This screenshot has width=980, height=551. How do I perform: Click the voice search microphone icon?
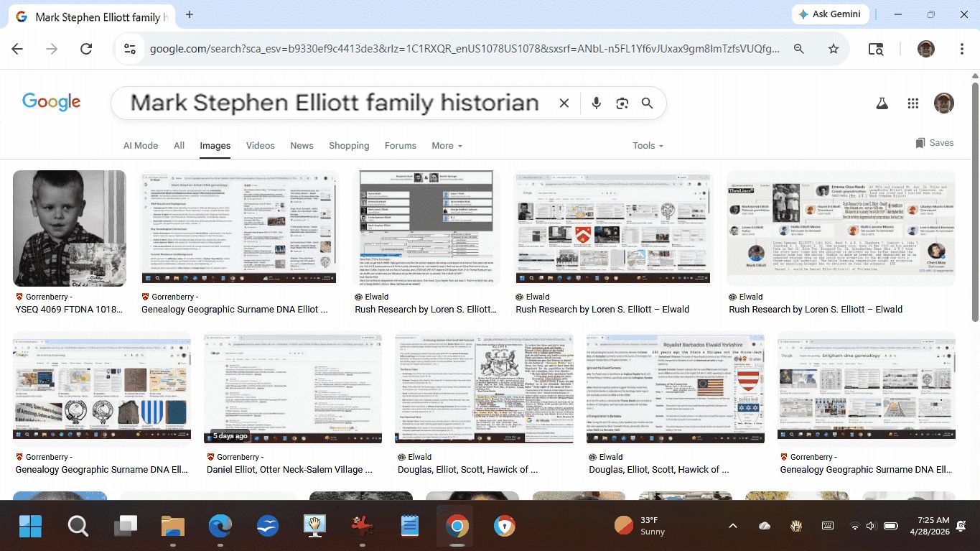click(x=596, y=103)
